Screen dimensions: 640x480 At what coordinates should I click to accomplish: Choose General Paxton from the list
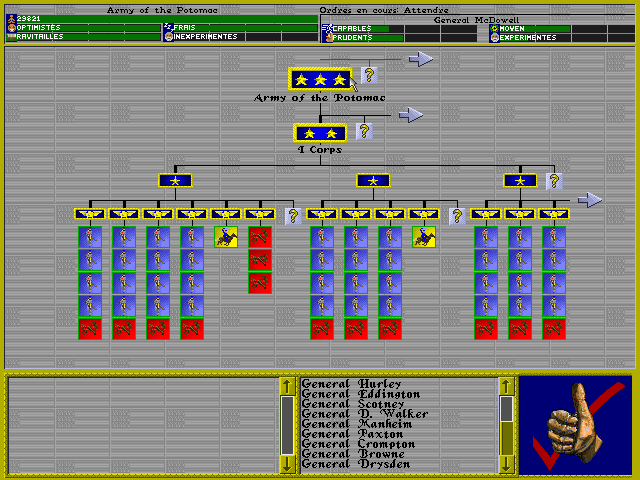[x=352, y=434]
